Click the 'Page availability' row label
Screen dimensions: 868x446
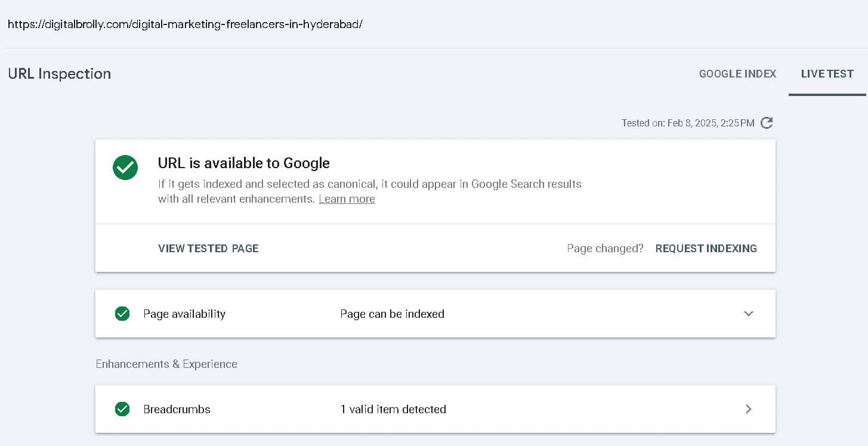coord(184,314)
